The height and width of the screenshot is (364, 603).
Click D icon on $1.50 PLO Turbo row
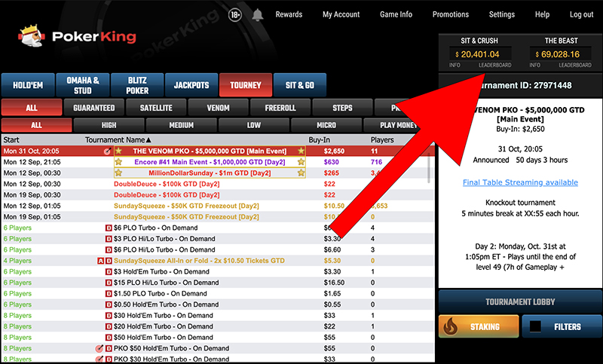coord(109,294)
